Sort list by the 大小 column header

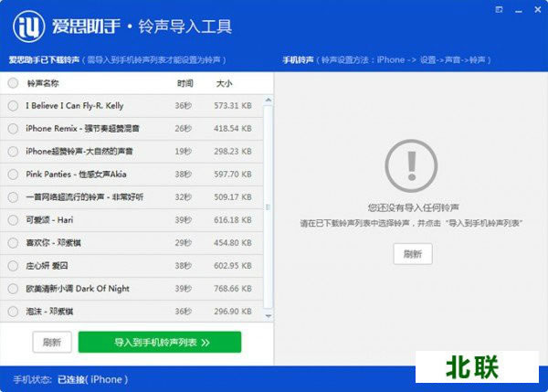225,83
